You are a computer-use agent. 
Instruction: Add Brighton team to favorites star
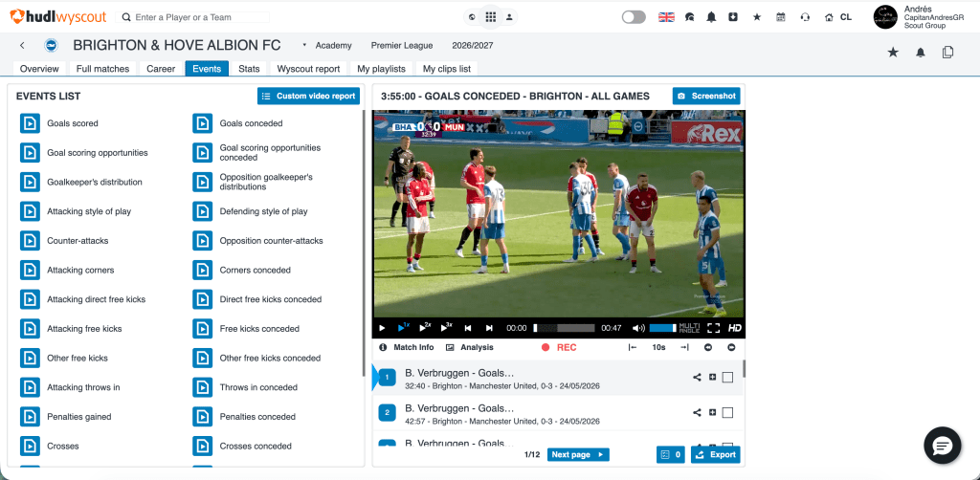click(893, 53)
